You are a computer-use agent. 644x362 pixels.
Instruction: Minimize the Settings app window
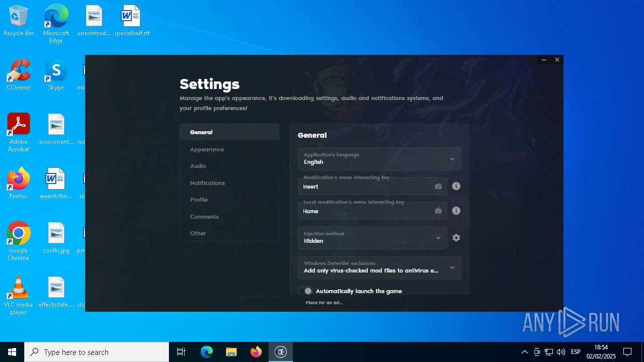(x=544, y=60)
